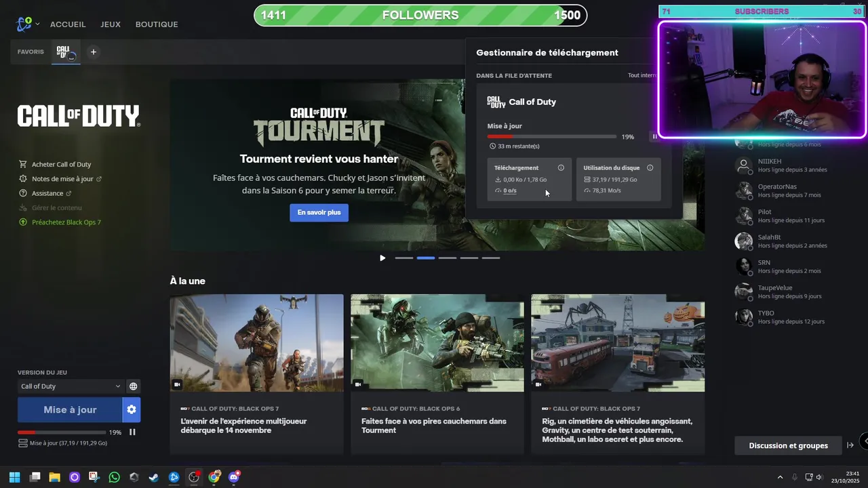Click TYBO's avatar in friends list
Screen dimensions: 868x488
(744, 317)
